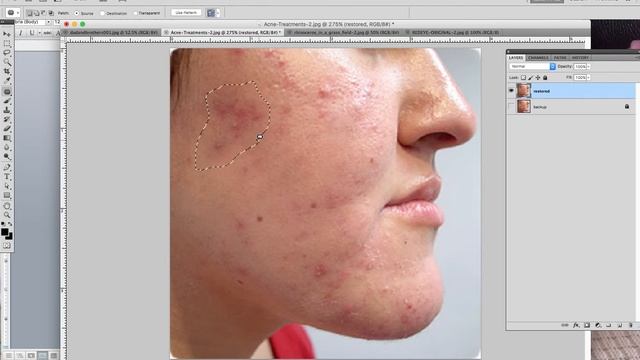Lock layer position in Layers panel
The image size is (640, 360).
tap(538, 78)
